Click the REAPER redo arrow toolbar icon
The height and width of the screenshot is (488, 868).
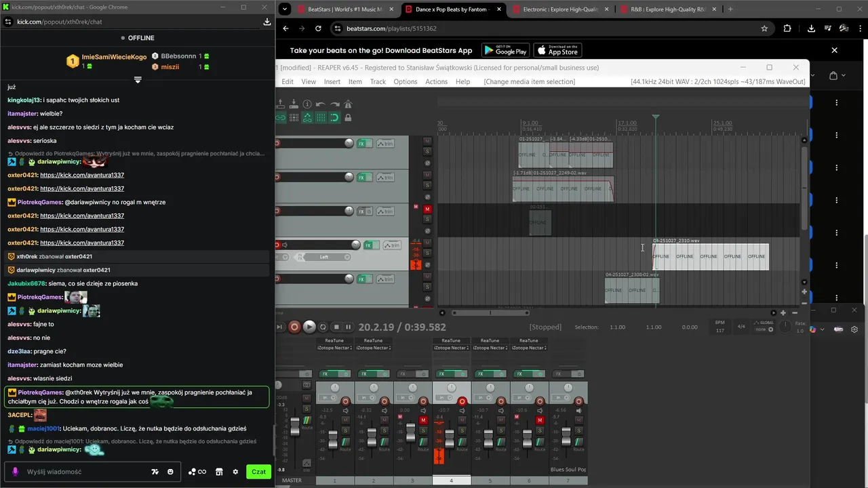coord(335,104)
